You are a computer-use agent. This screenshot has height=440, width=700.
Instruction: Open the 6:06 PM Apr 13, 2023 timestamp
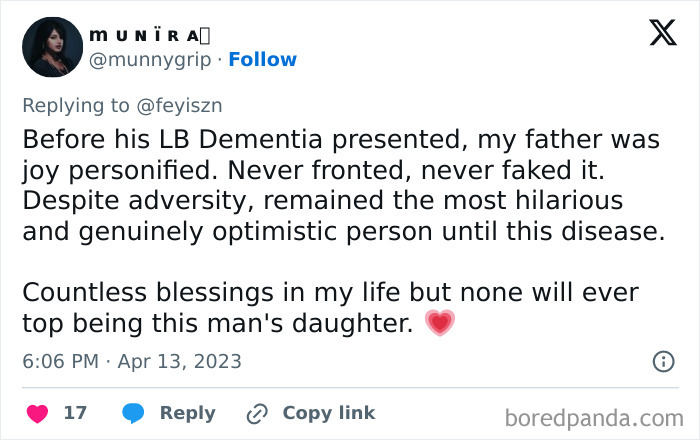(x=132, y=361)
